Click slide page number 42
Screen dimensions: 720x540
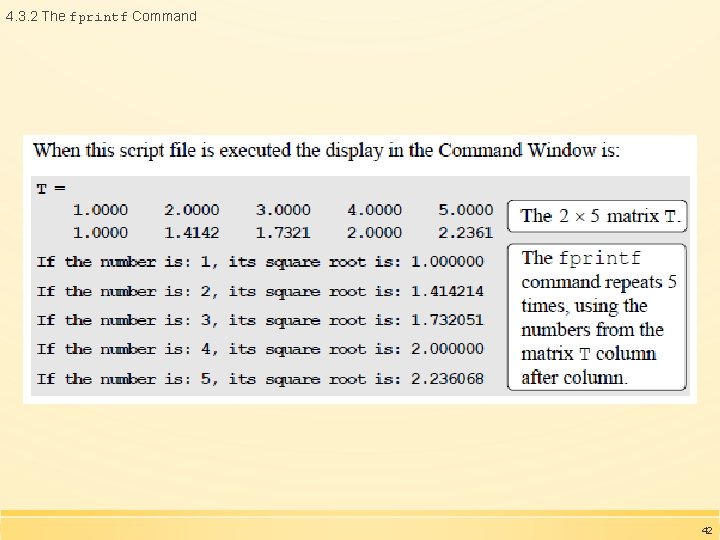coord(707,531)
